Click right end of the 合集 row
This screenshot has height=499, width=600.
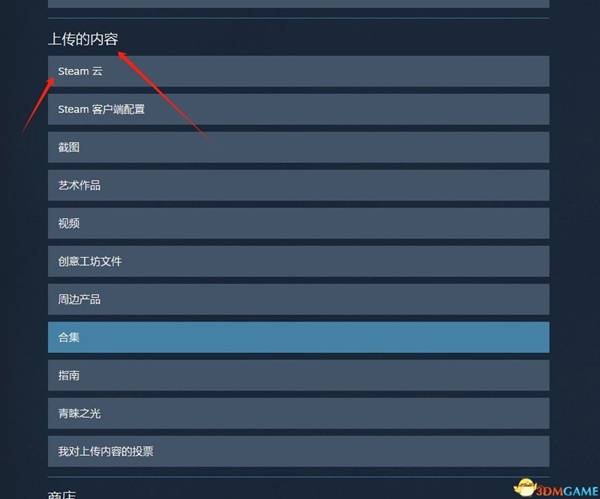coord(536,337)
